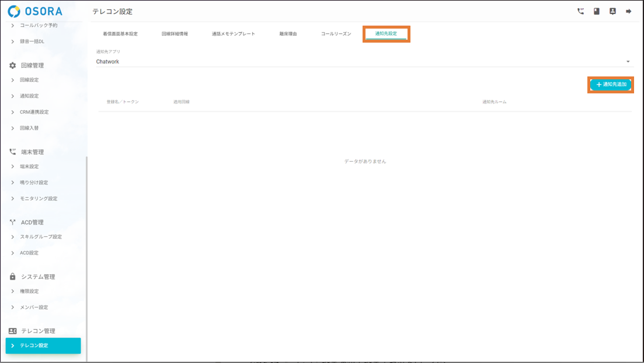This screenshot has height=363, width=644.
Task: Switch to the 通話メモテンプレート tab
Action: (x=234, y=34)
